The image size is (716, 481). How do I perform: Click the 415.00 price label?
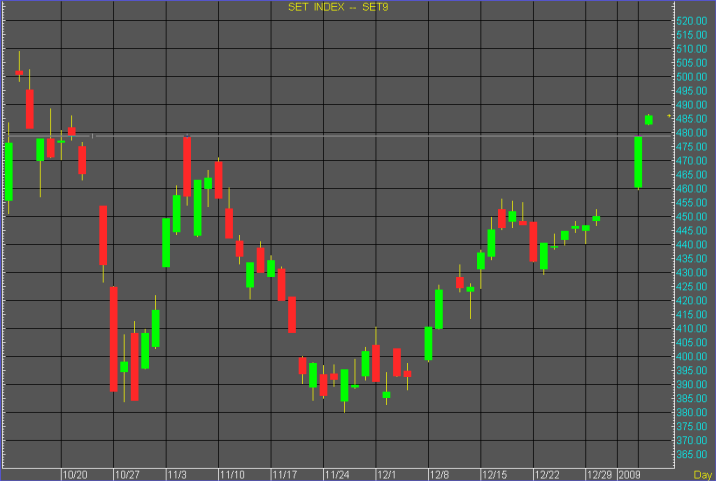click(692, 315)
